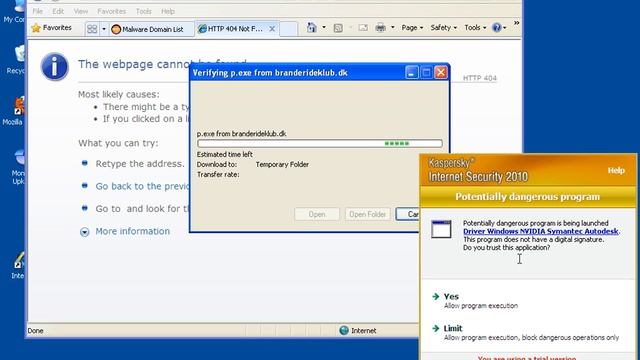
Task: Open the Help menu in menu bar
Action: [168, 11]
